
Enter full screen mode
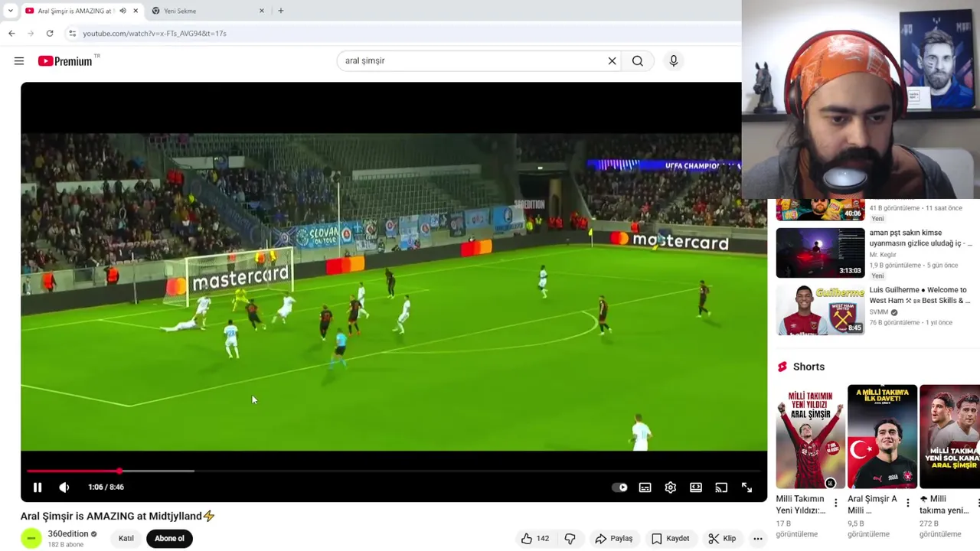coord(746,487)
